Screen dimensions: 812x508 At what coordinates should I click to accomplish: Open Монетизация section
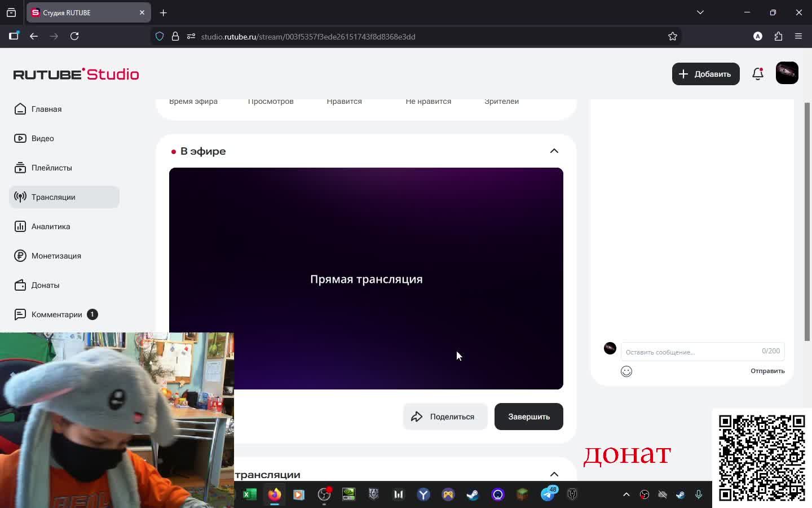64,256
